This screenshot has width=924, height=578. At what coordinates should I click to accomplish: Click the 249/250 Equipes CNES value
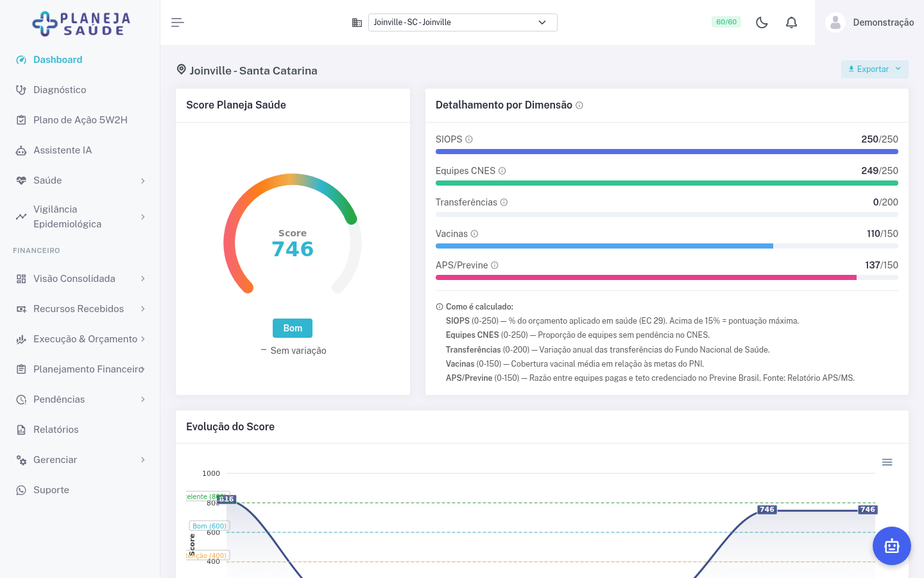880,171
